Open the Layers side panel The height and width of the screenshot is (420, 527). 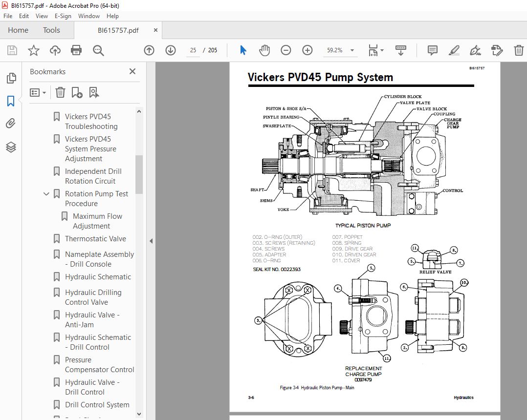(11, 147)
